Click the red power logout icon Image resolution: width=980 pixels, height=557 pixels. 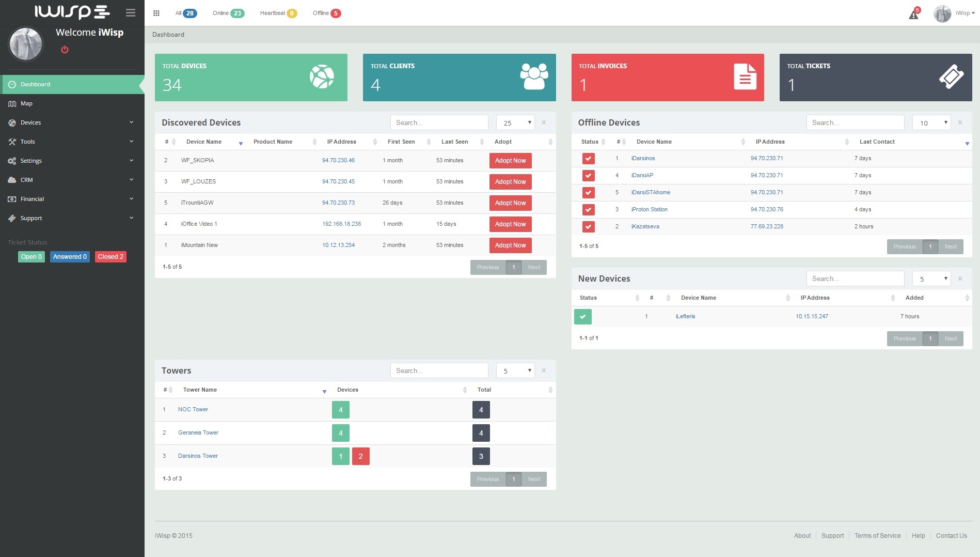click(65, 50)
